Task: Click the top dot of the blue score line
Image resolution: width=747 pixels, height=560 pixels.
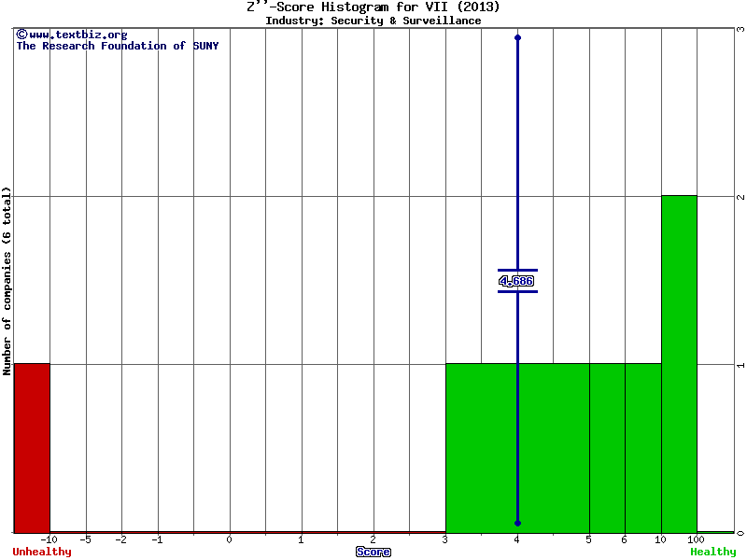Action: coord(518,37)
